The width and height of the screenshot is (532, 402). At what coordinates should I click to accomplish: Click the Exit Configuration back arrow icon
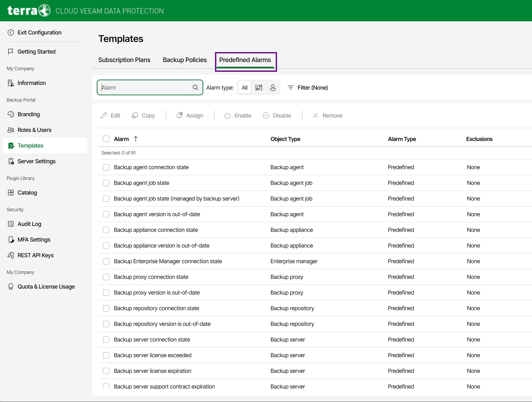(x=11, y=33)
